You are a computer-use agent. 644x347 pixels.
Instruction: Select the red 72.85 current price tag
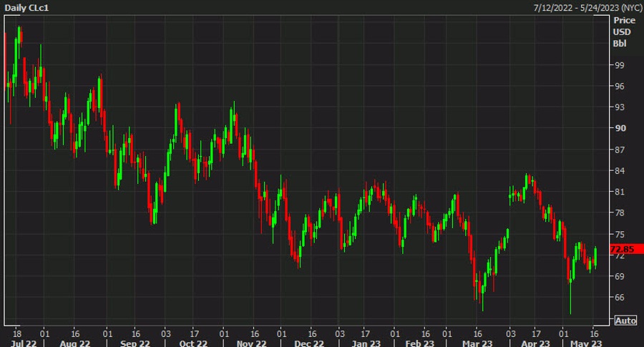pos(626,249)
